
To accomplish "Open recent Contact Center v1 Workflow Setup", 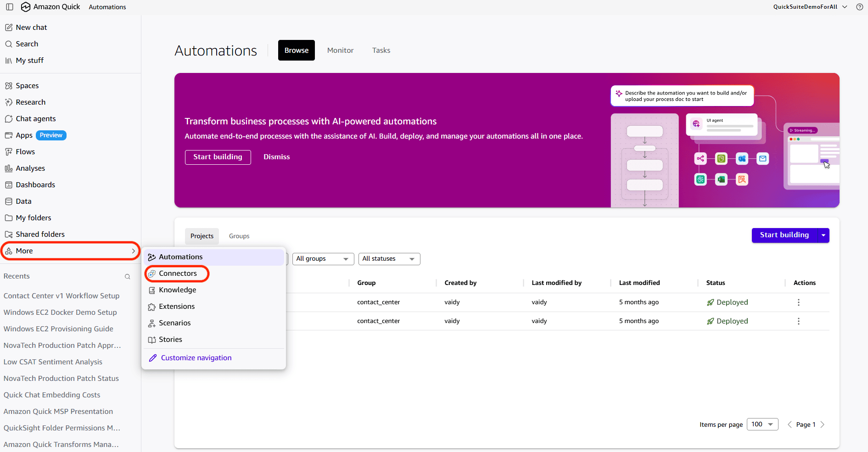I will [x=62, y=296].
